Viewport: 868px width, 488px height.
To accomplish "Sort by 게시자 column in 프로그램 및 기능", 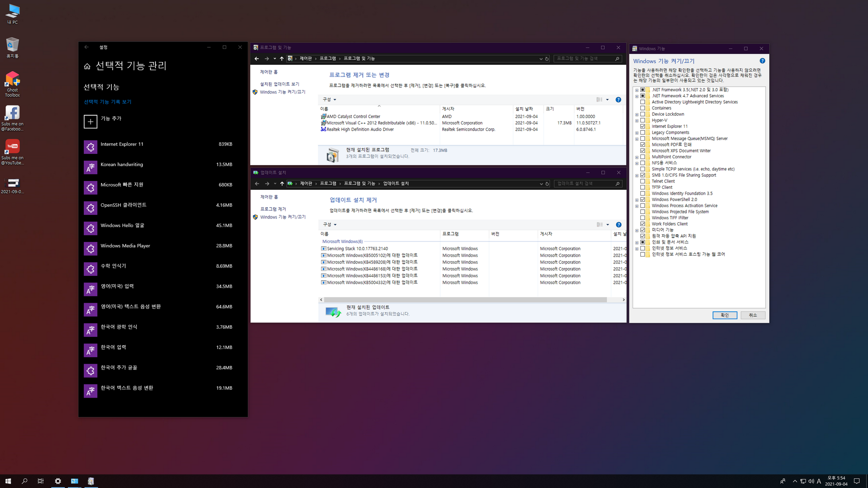I will pyautogui.click(x=477, y=109).
